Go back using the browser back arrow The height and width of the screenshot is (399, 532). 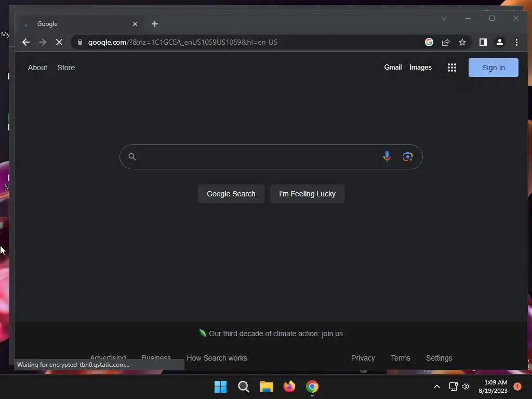tap(26, 42)
